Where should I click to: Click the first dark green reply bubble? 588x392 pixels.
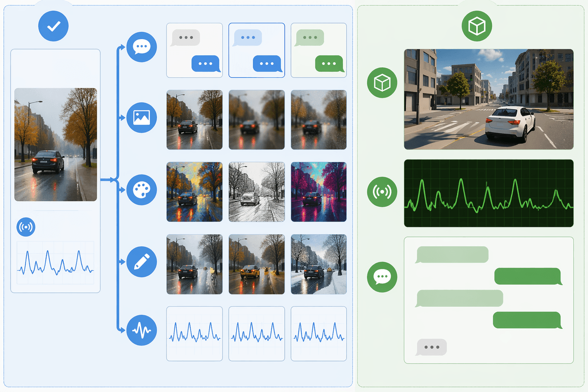pyautogui.click(x=528, y=277)
